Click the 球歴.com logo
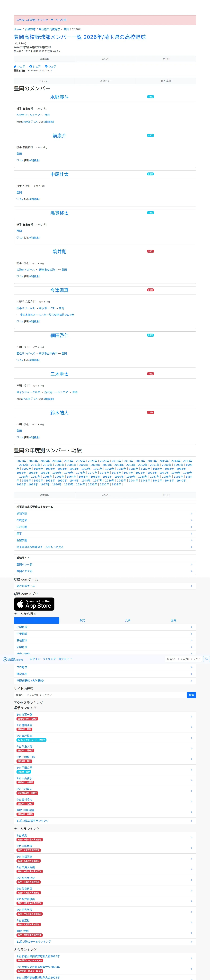This screenshot has height=980, width=210. coord(13,659)
